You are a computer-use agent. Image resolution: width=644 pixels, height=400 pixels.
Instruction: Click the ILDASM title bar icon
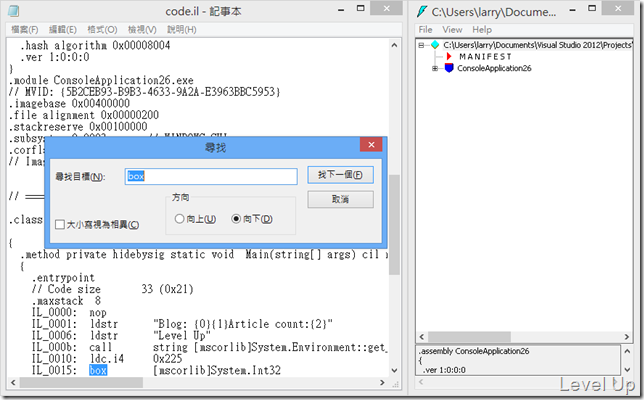[422, 11]
